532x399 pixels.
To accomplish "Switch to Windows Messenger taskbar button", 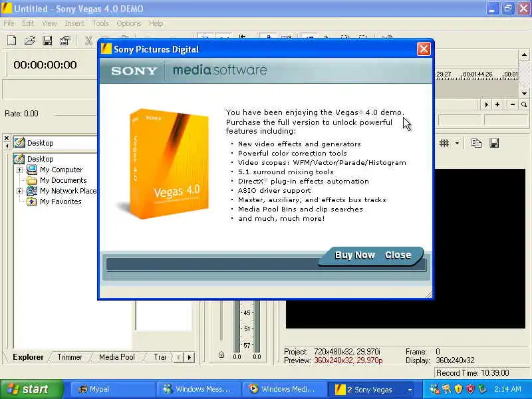I will click(x=198, y=389).
